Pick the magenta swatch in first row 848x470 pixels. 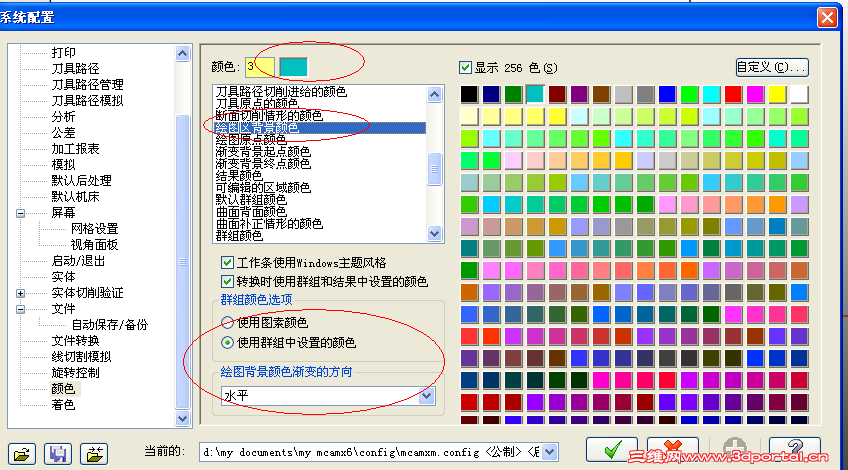pyautogui.click(x=755, y=94)
